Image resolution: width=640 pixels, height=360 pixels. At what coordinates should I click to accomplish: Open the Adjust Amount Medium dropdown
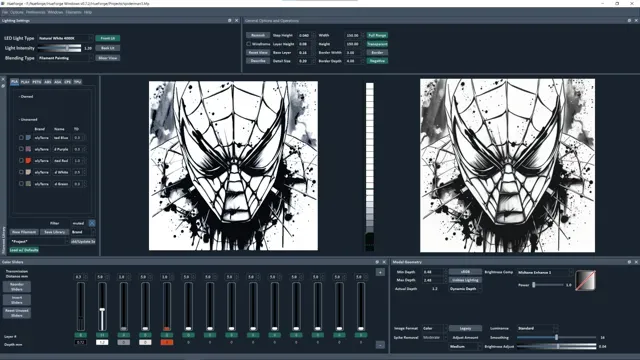pos(465,347)
